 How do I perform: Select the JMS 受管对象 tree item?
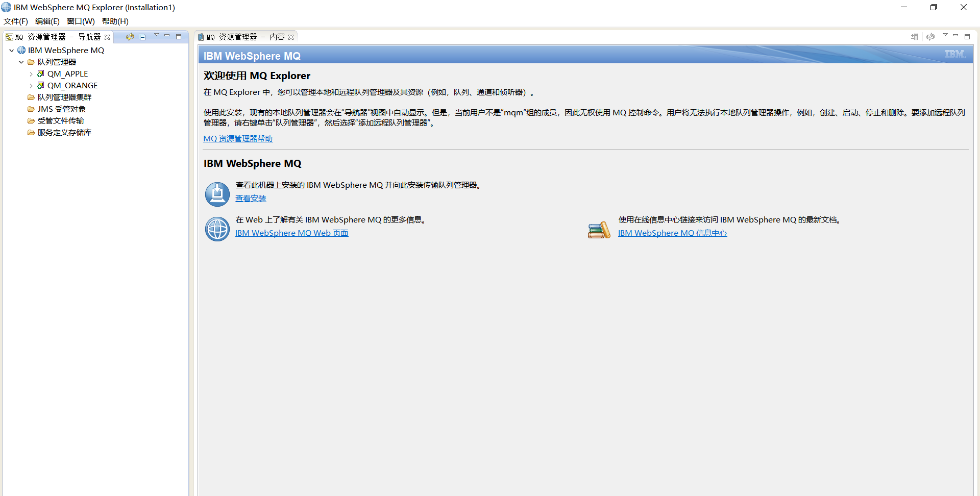tap(62, 109)
